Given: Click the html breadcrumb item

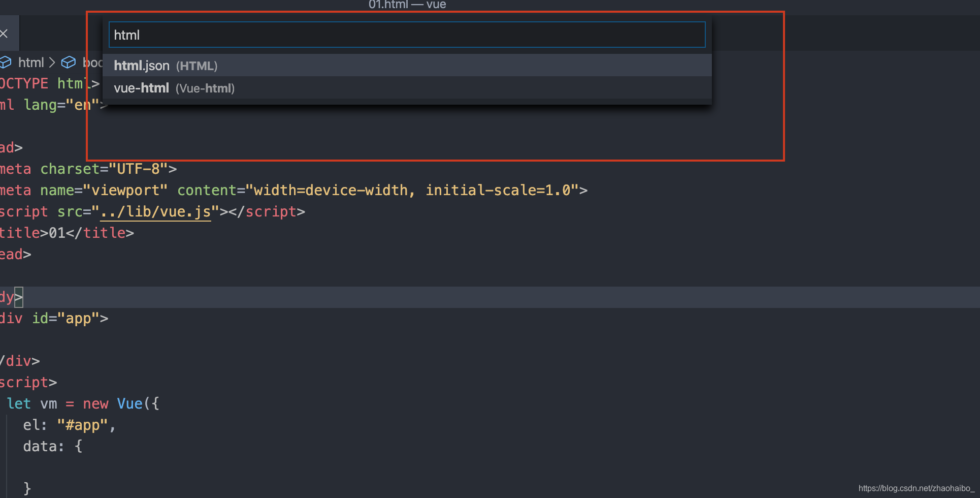Looking at the screenshot, I should 31,63.
